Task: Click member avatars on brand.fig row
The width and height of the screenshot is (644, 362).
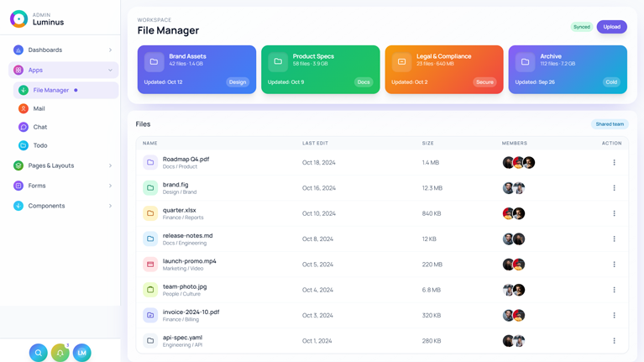Action: click(x=513, y=188)
